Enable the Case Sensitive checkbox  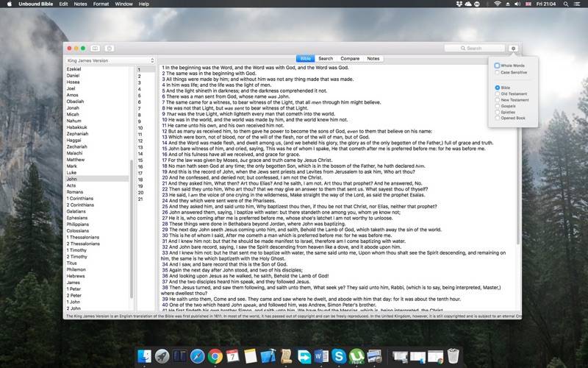coord(497,72)
